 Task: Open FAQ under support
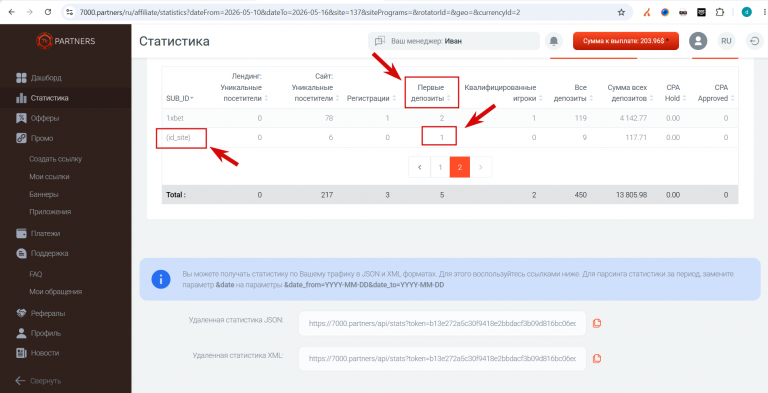(36, 274)
